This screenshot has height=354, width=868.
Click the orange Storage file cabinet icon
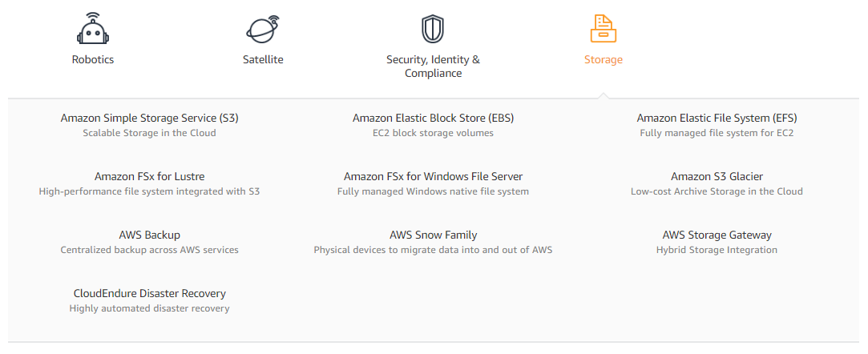pyautogui.click(x=604, y=28)
